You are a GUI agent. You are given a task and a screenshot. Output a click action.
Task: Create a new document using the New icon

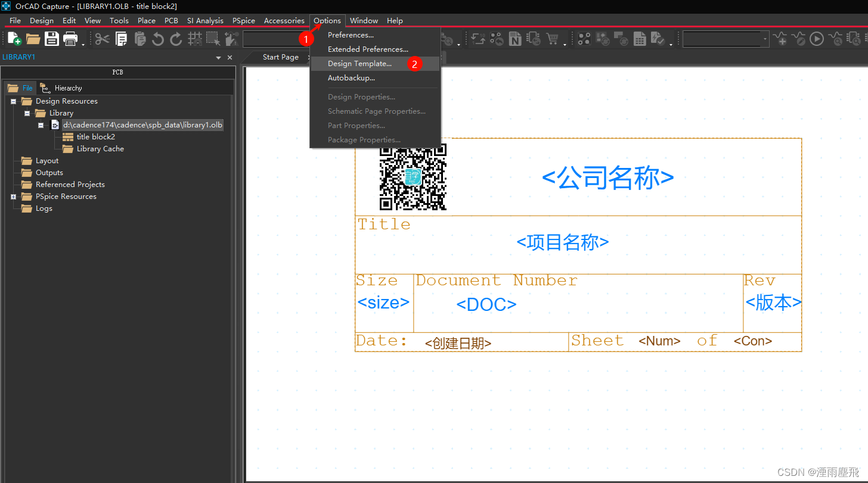coord(13,38)
